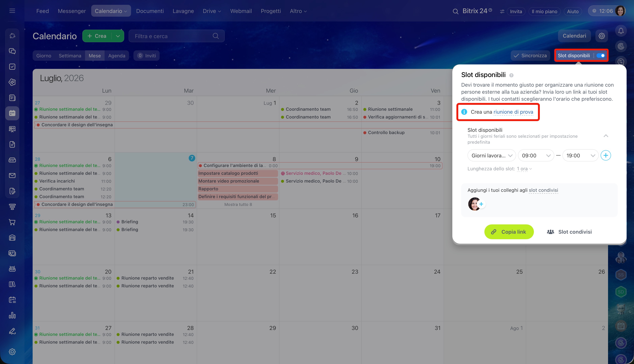Open the books knowledge base sidebar icon

click(12, 284)
